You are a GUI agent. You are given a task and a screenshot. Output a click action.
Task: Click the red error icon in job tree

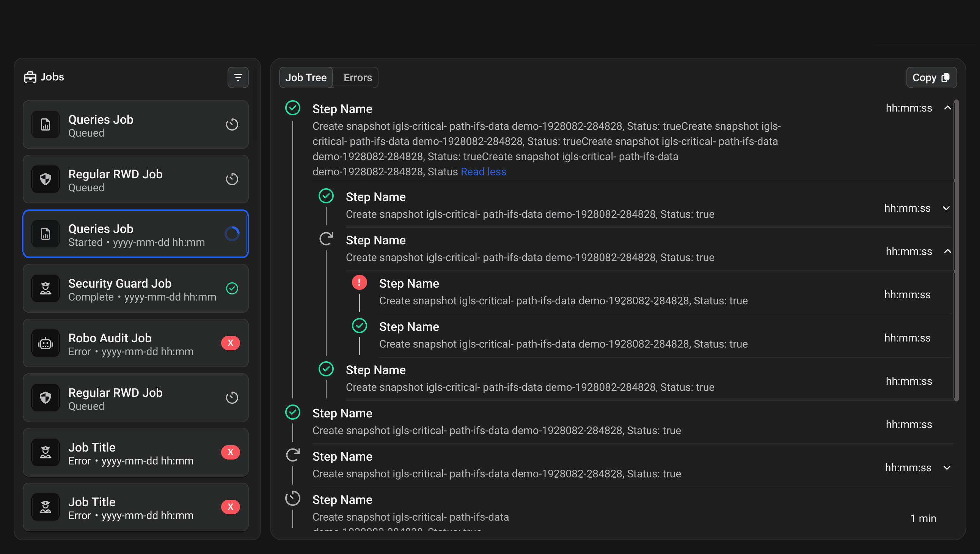pos(359,283)
